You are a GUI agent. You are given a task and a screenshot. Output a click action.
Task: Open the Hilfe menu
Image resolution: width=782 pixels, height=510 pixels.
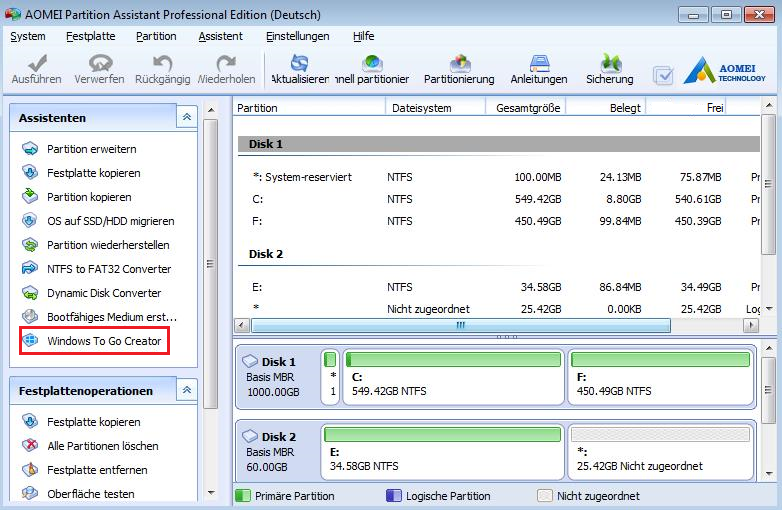[x=364, y=36]
